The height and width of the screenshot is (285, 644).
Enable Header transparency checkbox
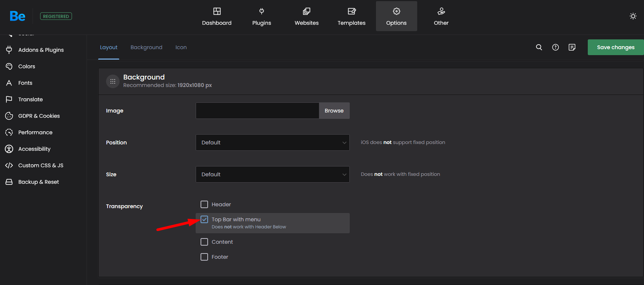pyautogui.click(x=204, y=204)
